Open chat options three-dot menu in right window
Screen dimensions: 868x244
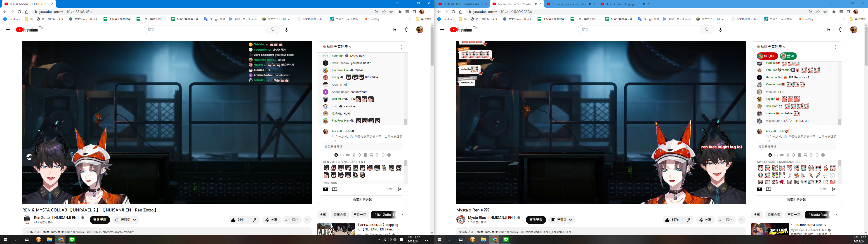[x=835, y=47]
